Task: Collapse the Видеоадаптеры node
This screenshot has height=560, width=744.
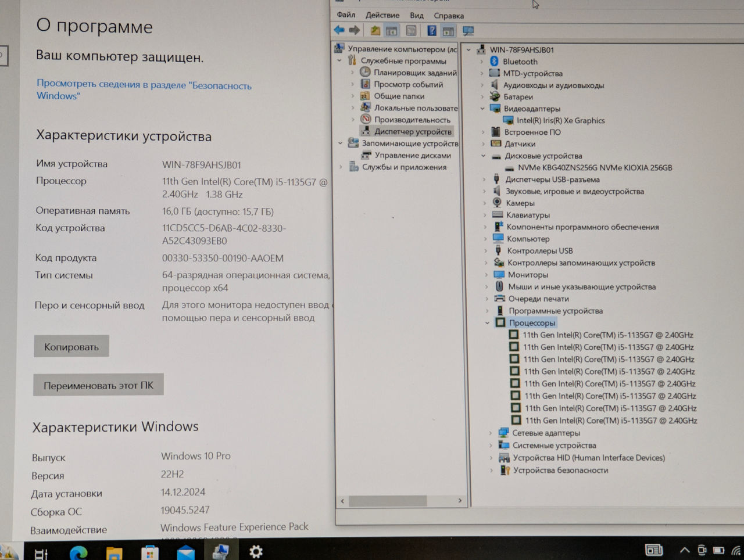Action: 482,109
